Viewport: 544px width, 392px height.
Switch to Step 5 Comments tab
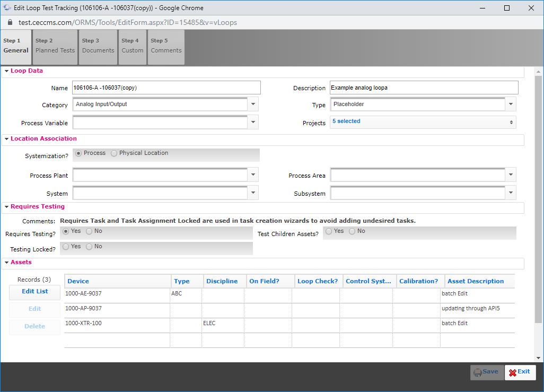pyautogui.click(x=166, y=47)
